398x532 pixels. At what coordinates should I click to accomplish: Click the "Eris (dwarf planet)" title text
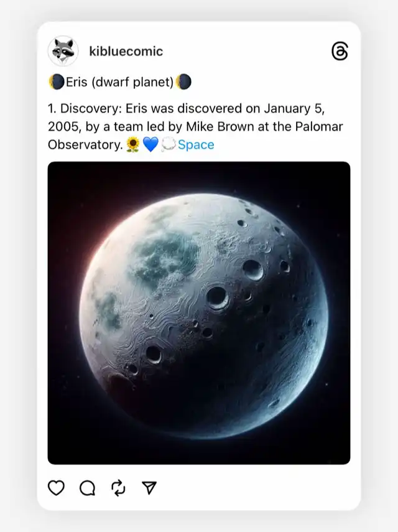tap(119, 82)
